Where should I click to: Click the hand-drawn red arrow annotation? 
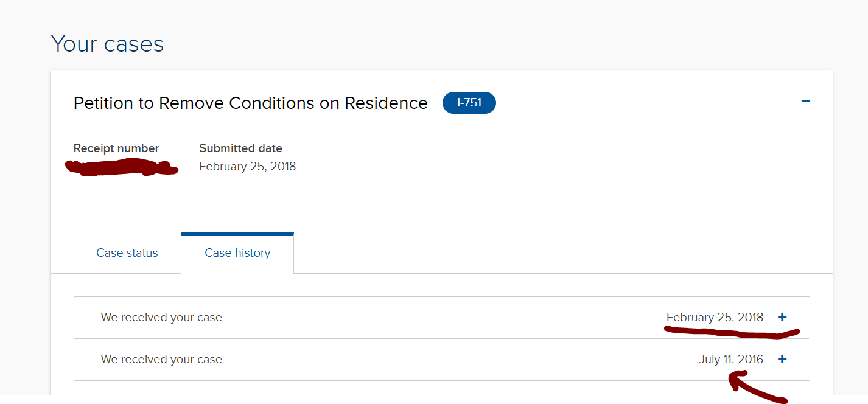coord(758,388)
